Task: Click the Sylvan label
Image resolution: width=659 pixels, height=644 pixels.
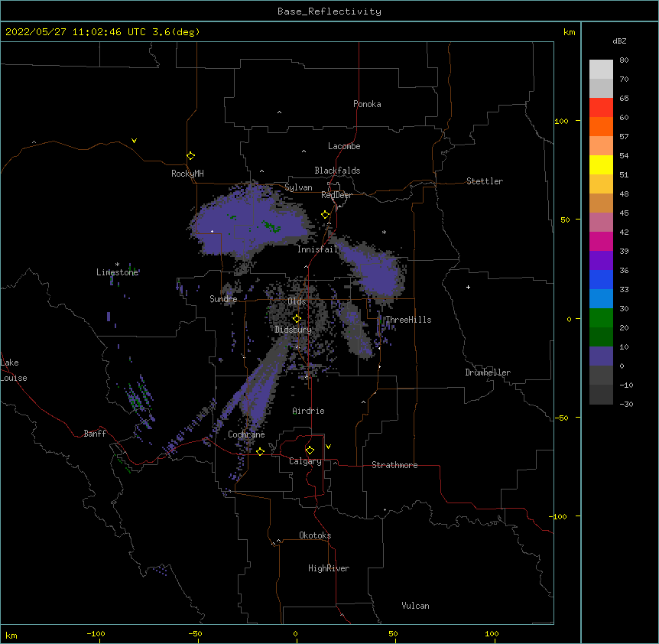Action: click(x=298, y=187)
